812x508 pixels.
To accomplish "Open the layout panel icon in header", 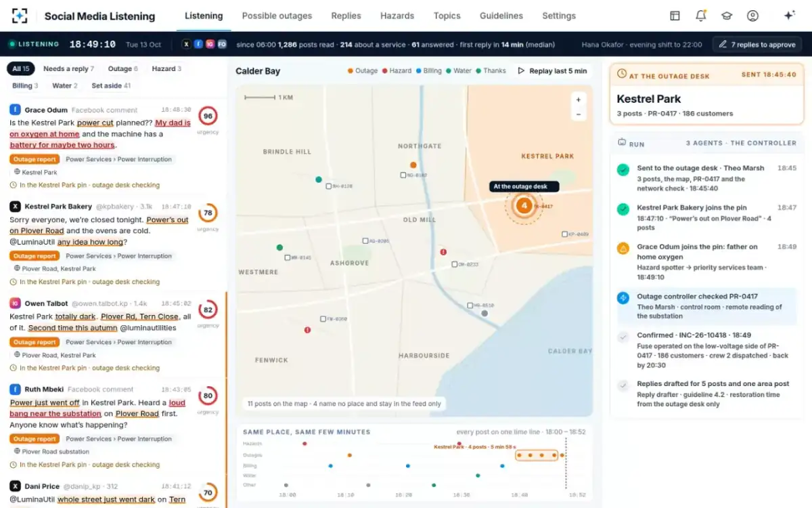I will point(675,16).
